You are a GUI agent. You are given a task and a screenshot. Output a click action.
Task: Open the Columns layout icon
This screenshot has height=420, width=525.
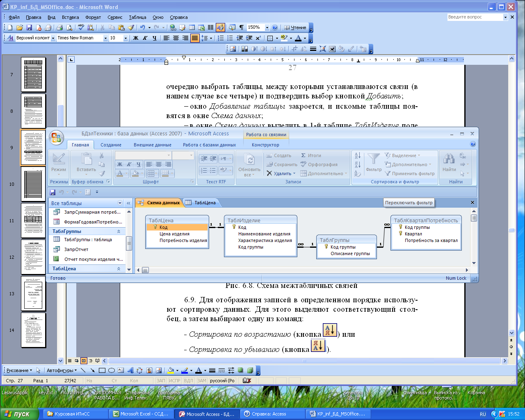pyautogui.click(x=210, y=27)
